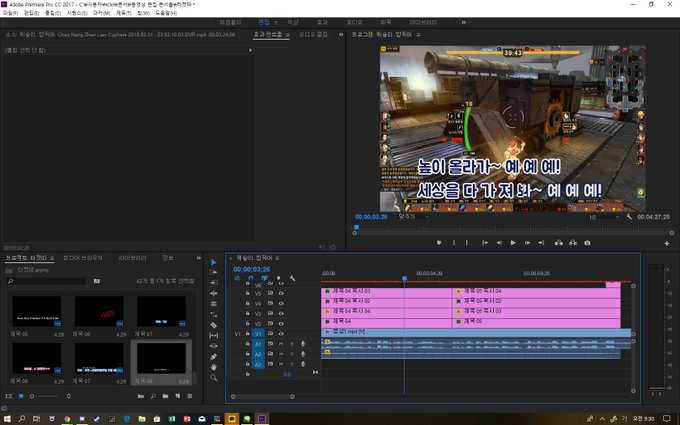Switch to 효과 workspace tab
Screen dimensions: 680x425
322,22
